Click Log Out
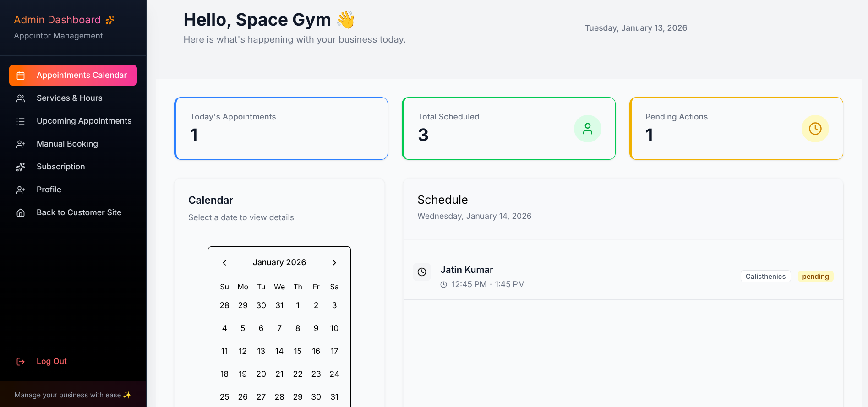This screenshot has width=868, height=407. 73,361
